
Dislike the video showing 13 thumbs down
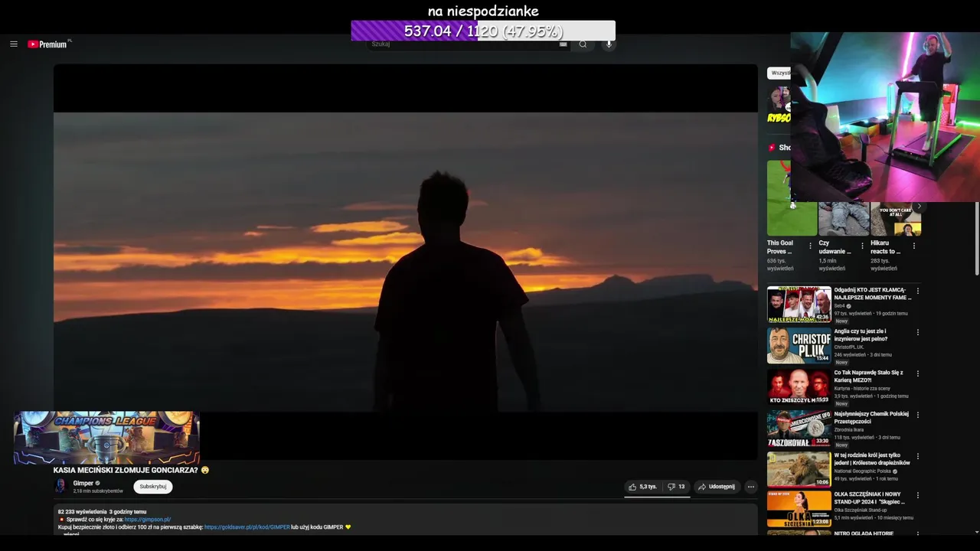tap(677, 487)
